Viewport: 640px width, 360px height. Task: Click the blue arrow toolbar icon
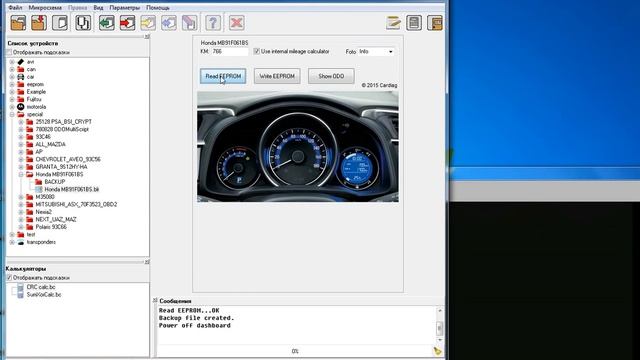169,23
